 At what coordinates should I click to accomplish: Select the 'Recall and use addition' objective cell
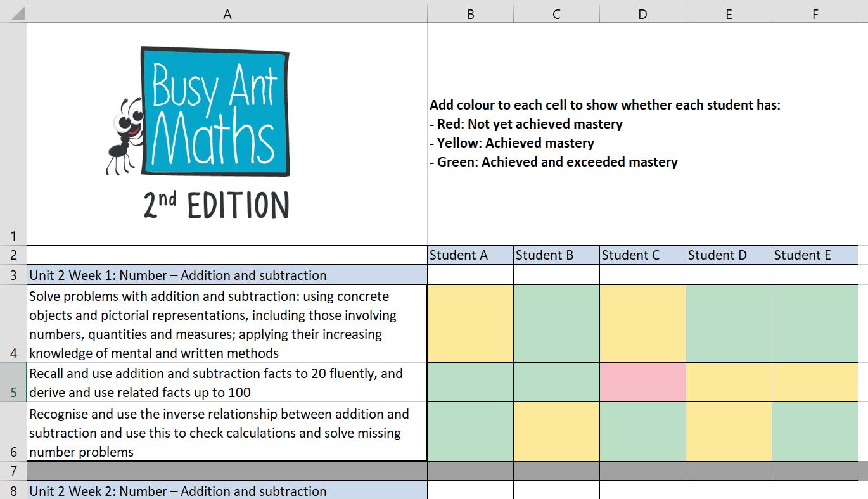(x=227, y=382)
